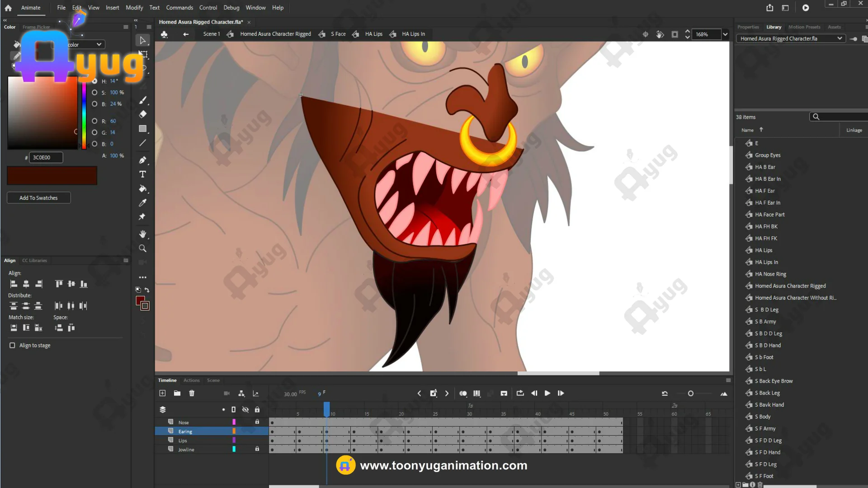Image resolution: width=868 pixels, height=488 pixels.
Task: Open the color type dropdown
Action: 99,45
